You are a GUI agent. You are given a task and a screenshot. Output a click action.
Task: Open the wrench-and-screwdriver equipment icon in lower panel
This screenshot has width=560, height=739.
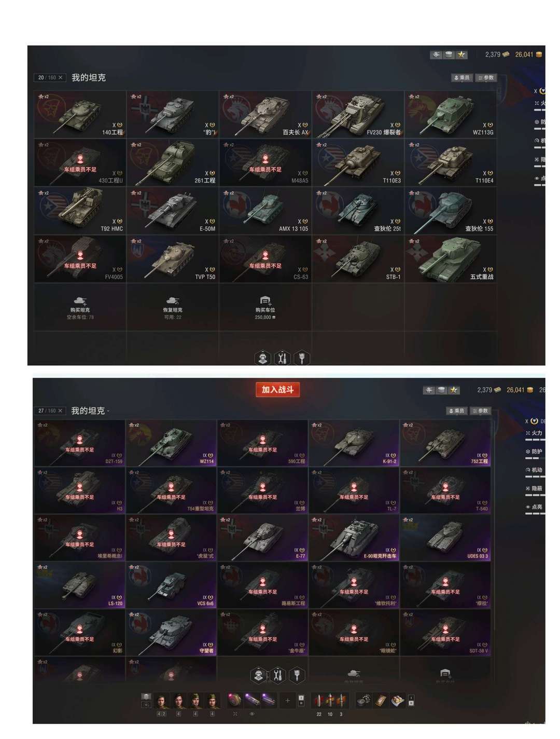click(278, 675)
